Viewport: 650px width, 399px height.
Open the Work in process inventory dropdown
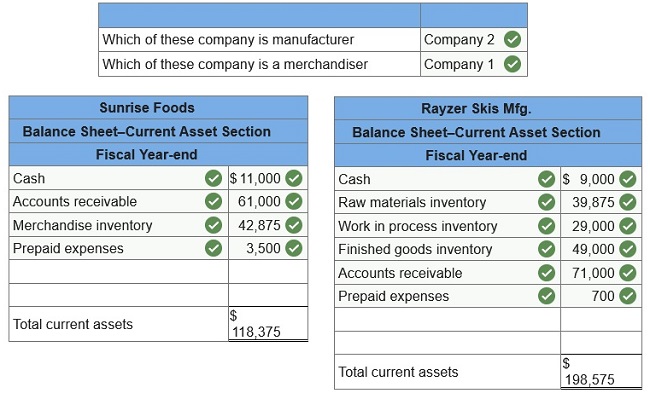[x=447, y=226]
